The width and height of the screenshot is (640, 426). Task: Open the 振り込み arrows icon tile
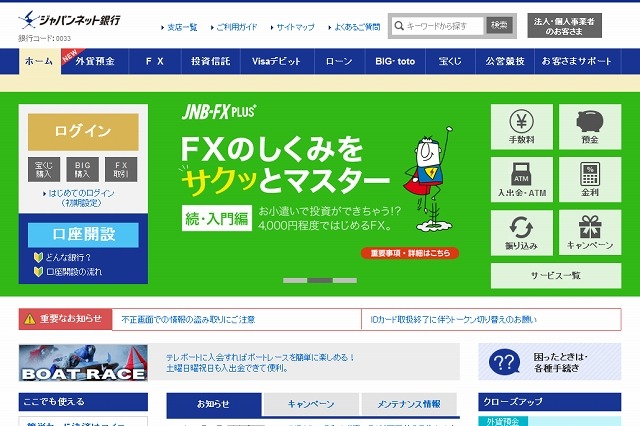pos(522,233)
